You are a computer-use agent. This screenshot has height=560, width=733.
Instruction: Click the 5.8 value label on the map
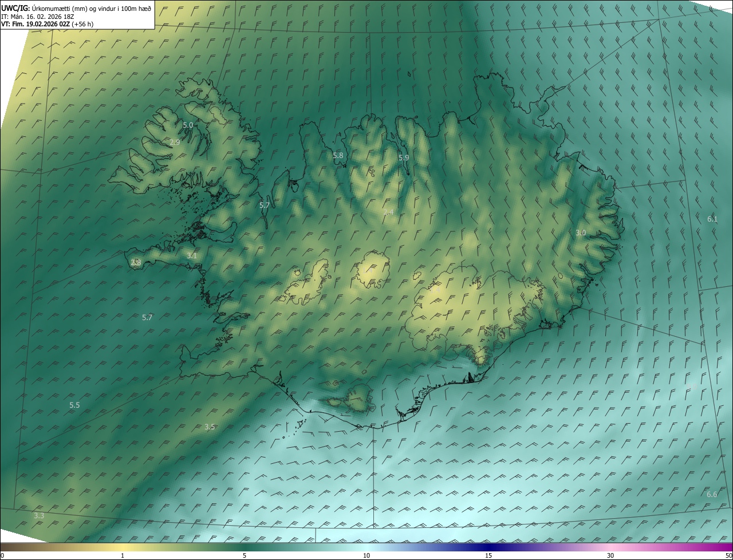[338, 155]
